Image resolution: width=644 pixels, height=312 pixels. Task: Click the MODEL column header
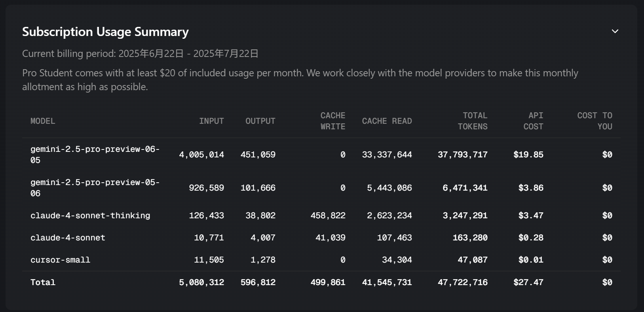(43, 121)
